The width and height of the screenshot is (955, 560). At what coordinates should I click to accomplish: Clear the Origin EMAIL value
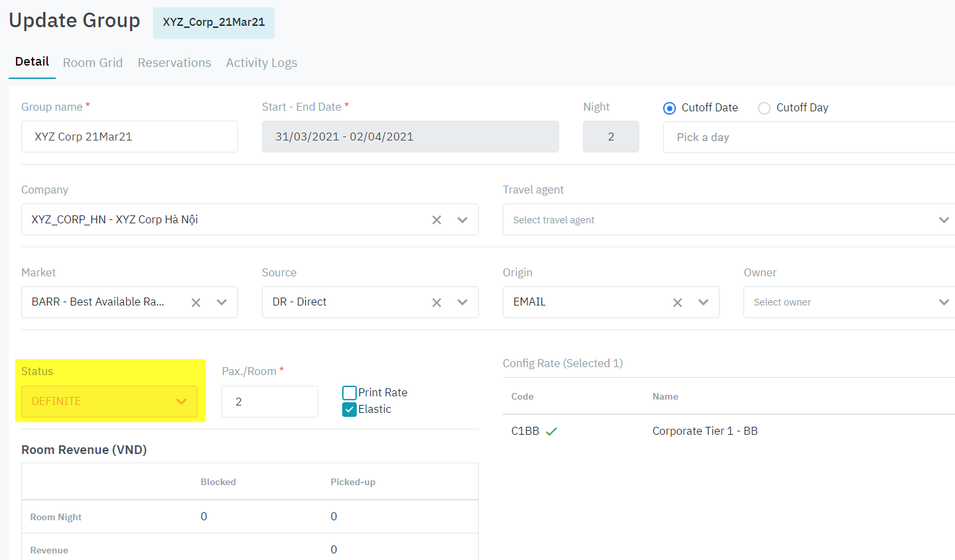pyautogui.click(x=677, y=303)
